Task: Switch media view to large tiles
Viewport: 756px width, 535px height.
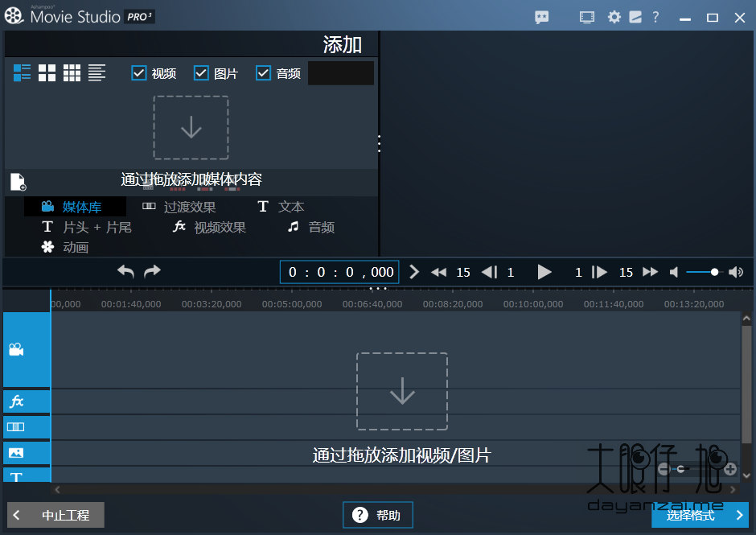Action: click(47, 73)
